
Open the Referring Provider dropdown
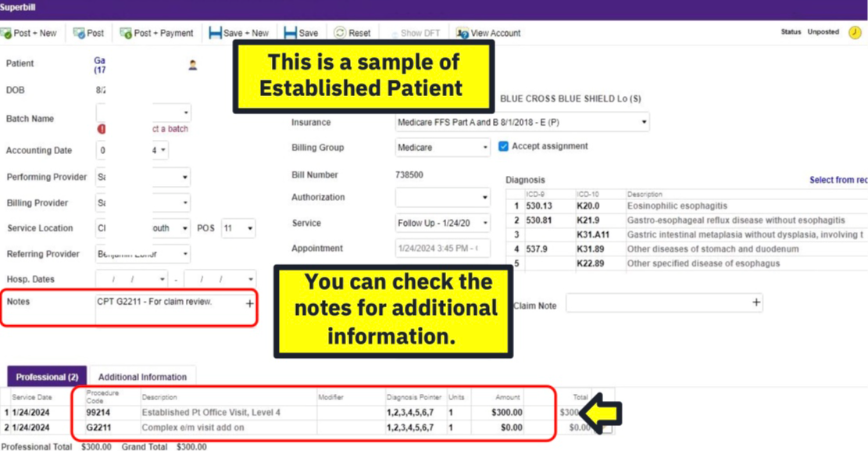(x=185, y=254)
